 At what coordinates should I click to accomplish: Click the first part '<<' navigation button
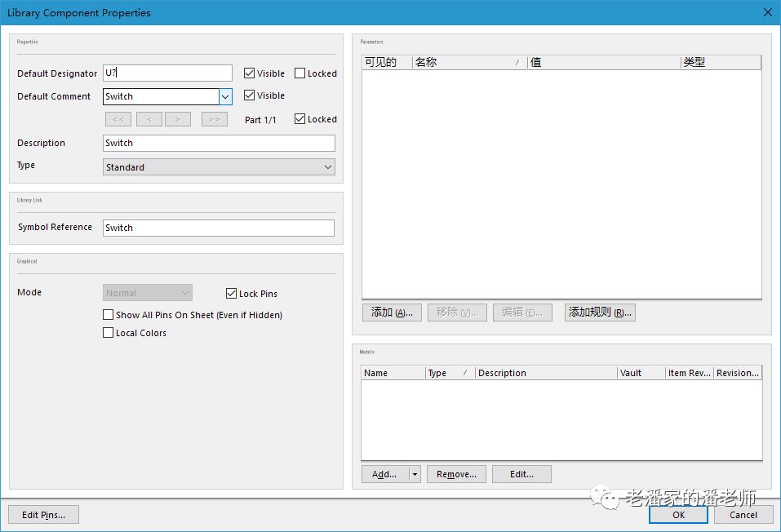coord(118,119)
